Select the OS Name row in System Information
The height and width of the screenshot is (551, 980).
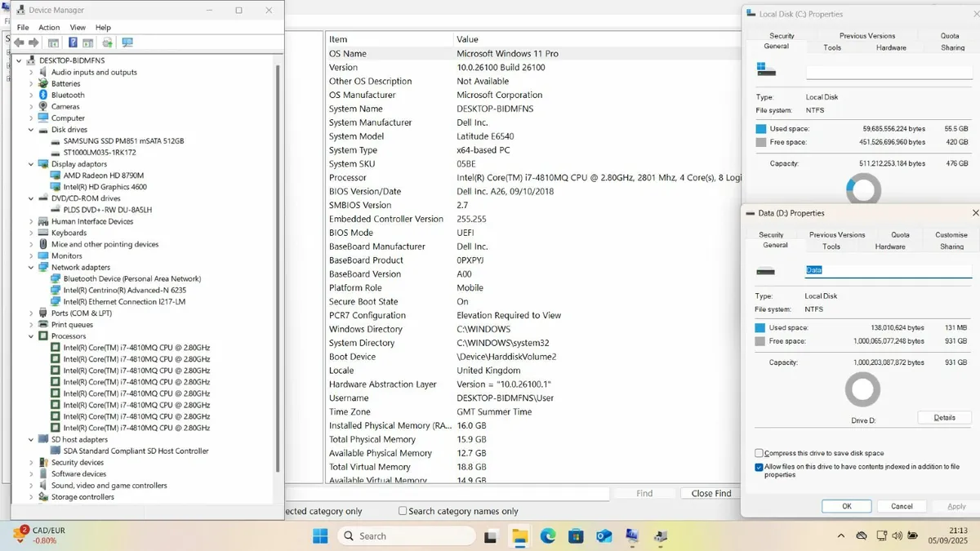tap(532, 53)
